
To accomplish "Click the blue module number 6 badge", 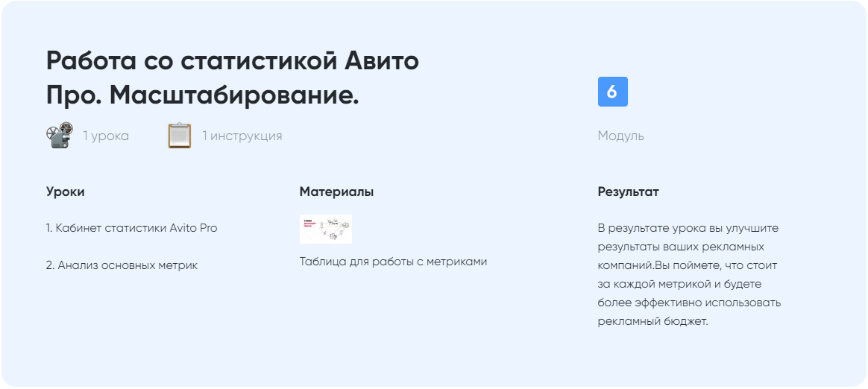I will [x=612, y=92].
